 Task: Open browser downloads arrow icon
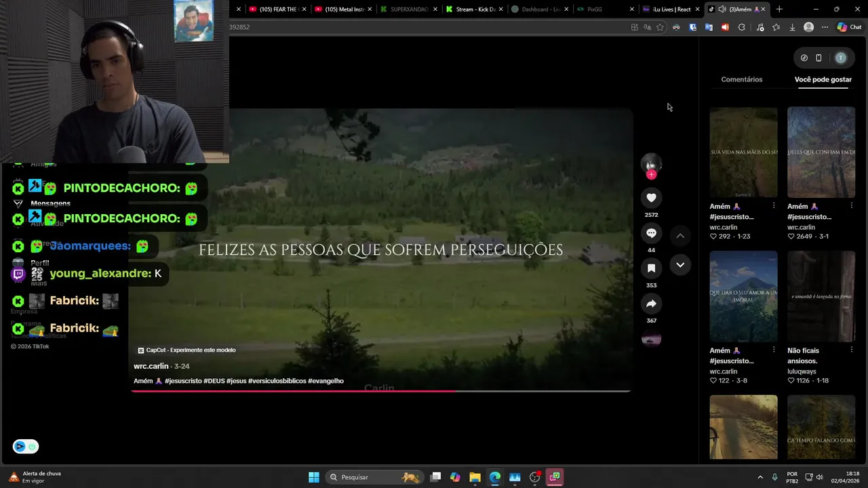click(792, 27)
